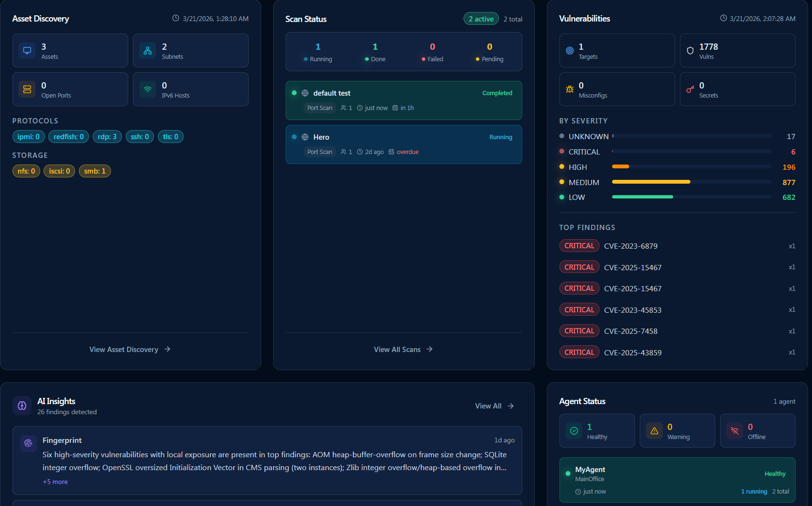
Task: Click the Running scans counter
Action: click(318, 52)
